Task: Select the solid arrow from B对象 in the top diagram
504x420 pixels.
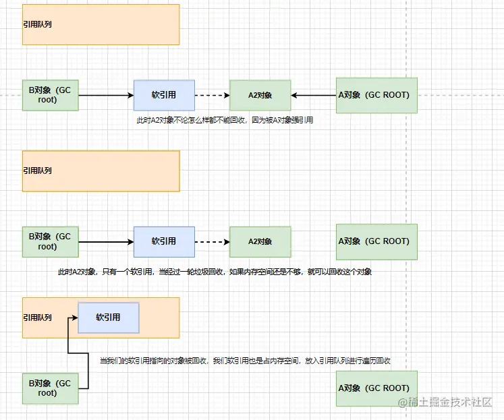Action: [x=106, y=95]
